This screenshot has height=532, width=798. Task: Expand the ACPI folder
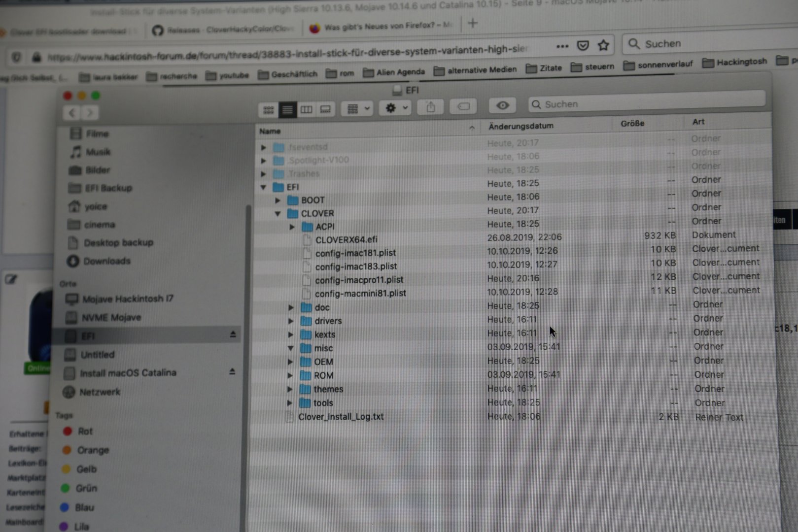point(292,227)
